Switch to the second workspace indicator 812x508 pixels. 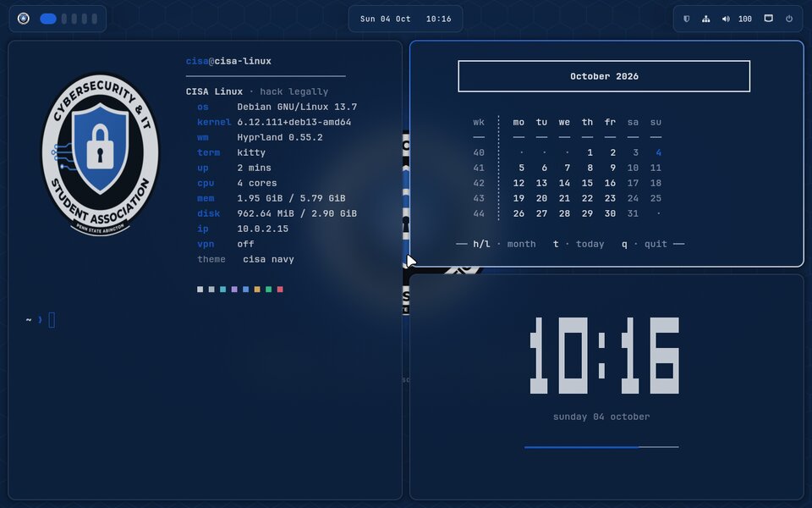click(64, 19)
